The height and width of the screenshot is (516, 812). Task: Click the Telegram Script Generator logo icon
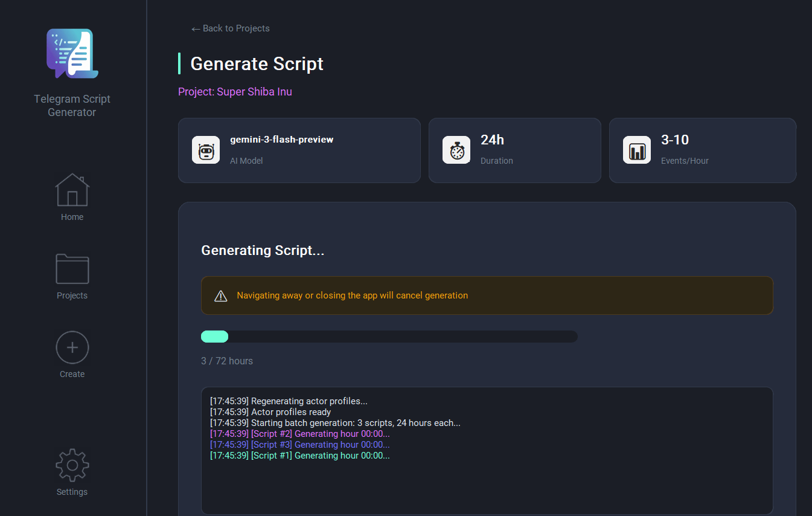[x=72, y=53]
